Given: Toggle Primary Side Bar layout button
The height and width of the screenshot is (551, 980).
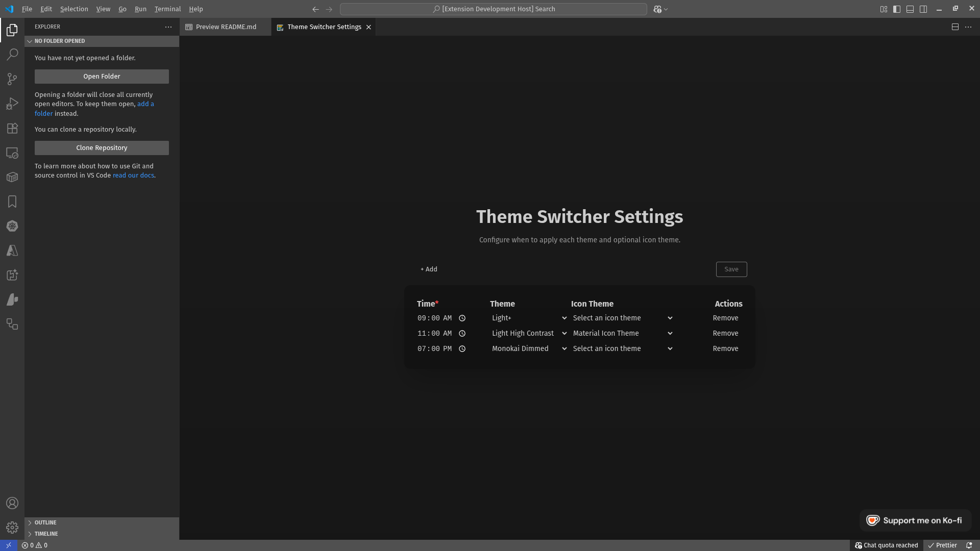Looking at the screenshot, I should click(x=897, y=9).
